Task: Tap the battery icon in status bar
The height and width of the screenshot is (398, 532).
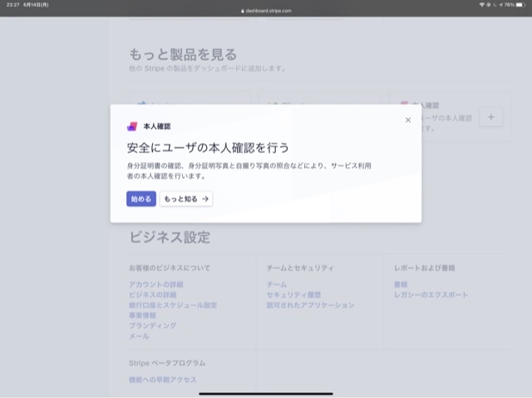Action: [x=521, y=5]
